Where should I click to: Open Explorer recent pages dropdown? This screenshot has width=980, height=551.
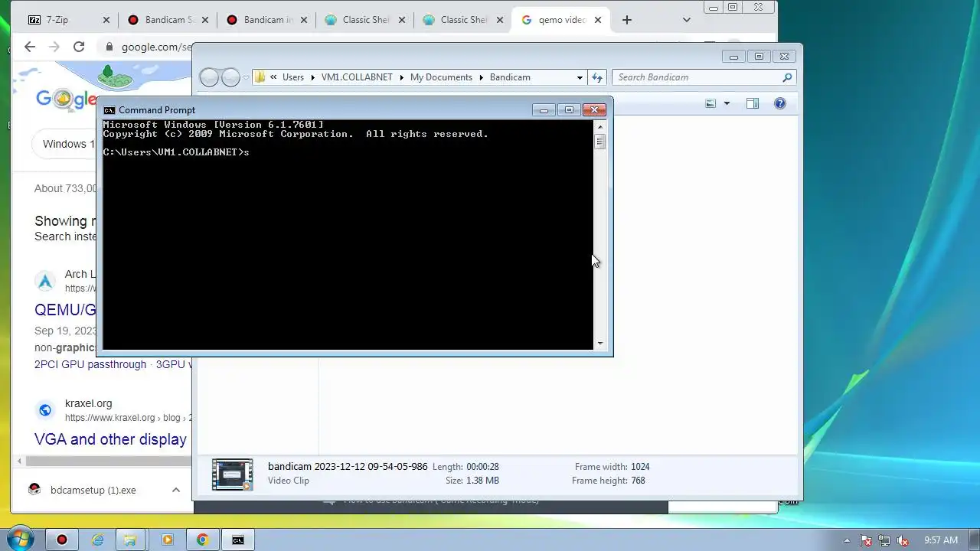point(246,77)
